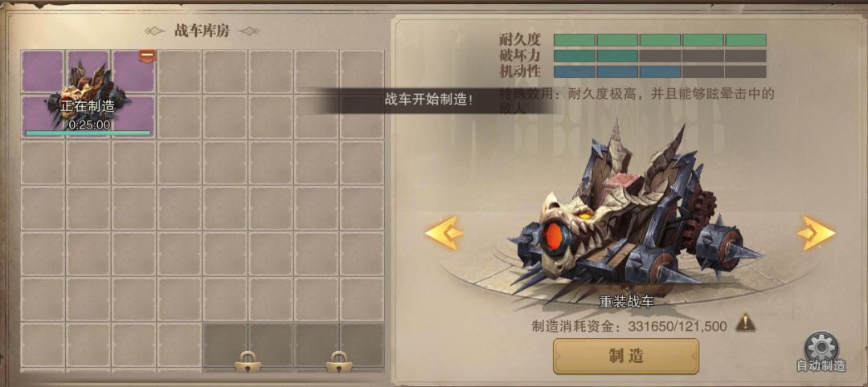The image size is (868, 387).
Task: Click the warning triangle beside the manufacturing cost
Action: pos(744,321)
